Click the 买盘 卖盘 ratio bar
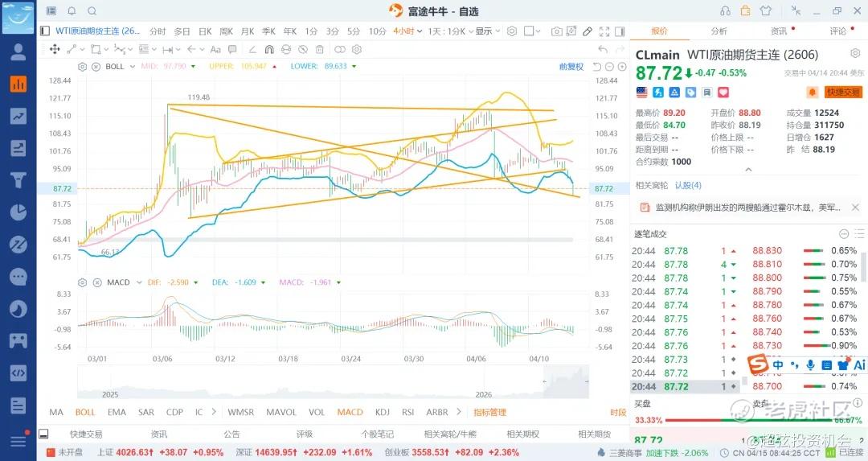868x461 pixels. [749, 421]
